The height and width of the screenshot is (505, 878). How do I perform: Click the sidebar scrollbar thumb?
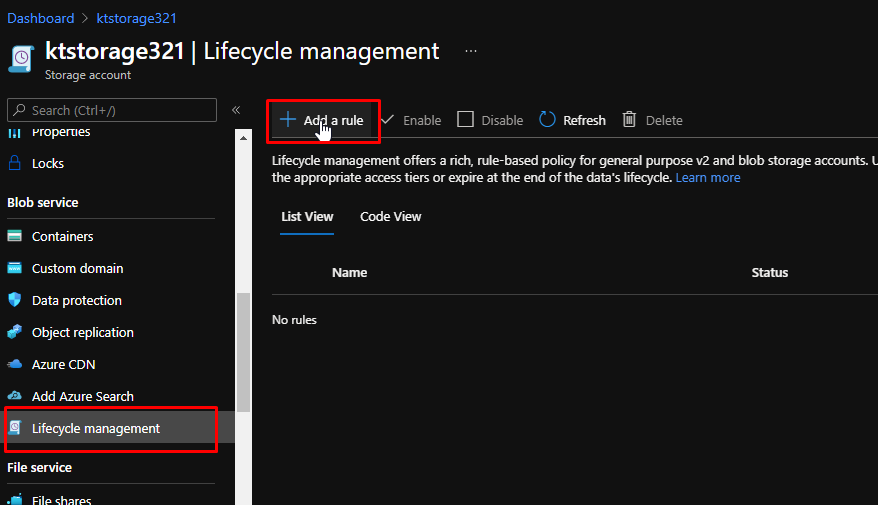click(243, 352)
